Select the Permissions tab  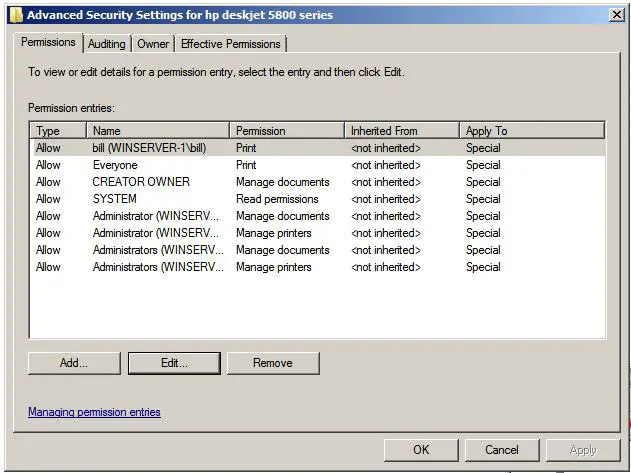48,43
